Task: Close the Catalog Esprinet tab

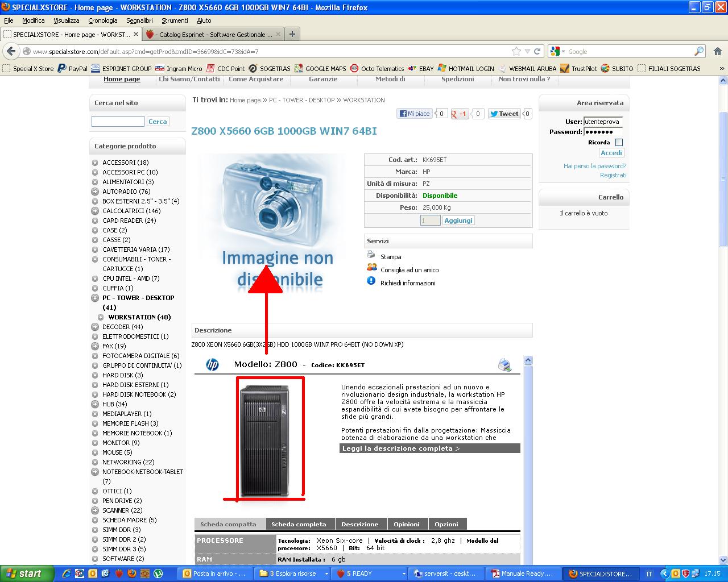Action: (x=278, y=34)
